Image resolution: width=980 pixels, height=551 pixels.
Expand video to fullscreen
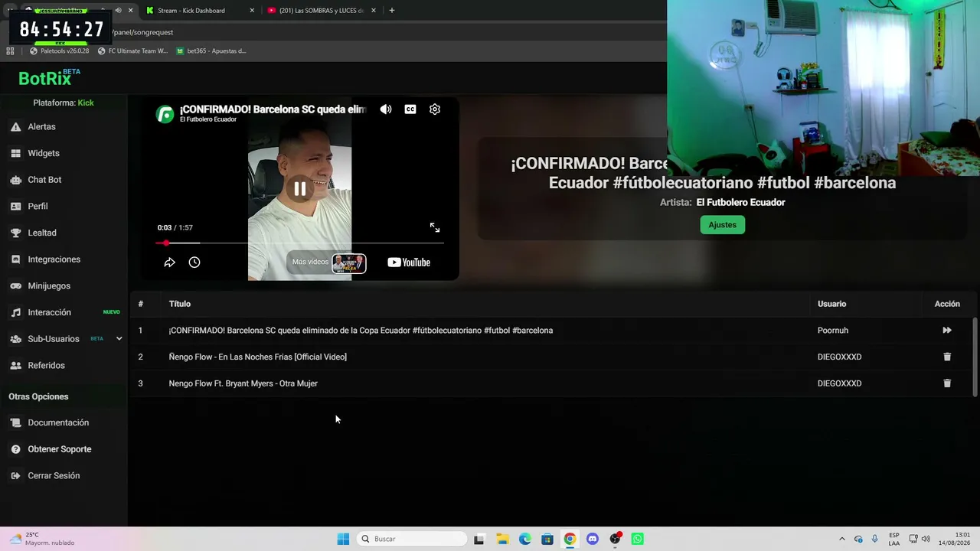pos(435,227)
